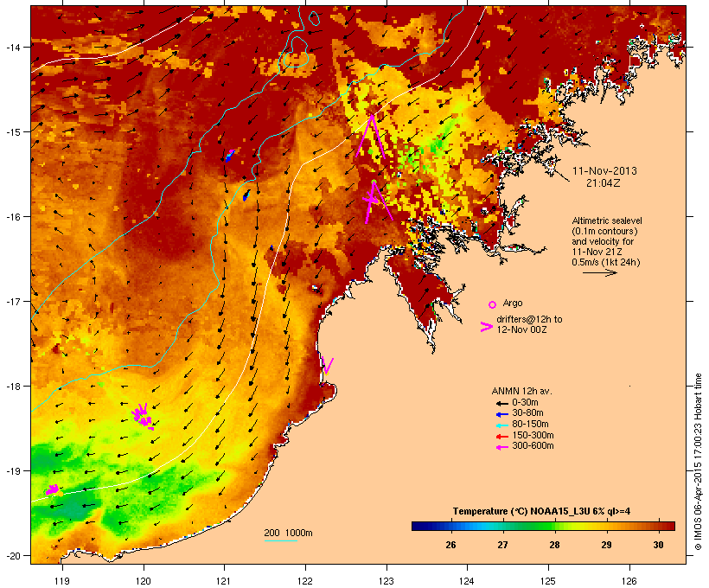This screenshot has width=709, height=588.
Task: Click the 'drifters@12h to' label
Action: [529, 319]
